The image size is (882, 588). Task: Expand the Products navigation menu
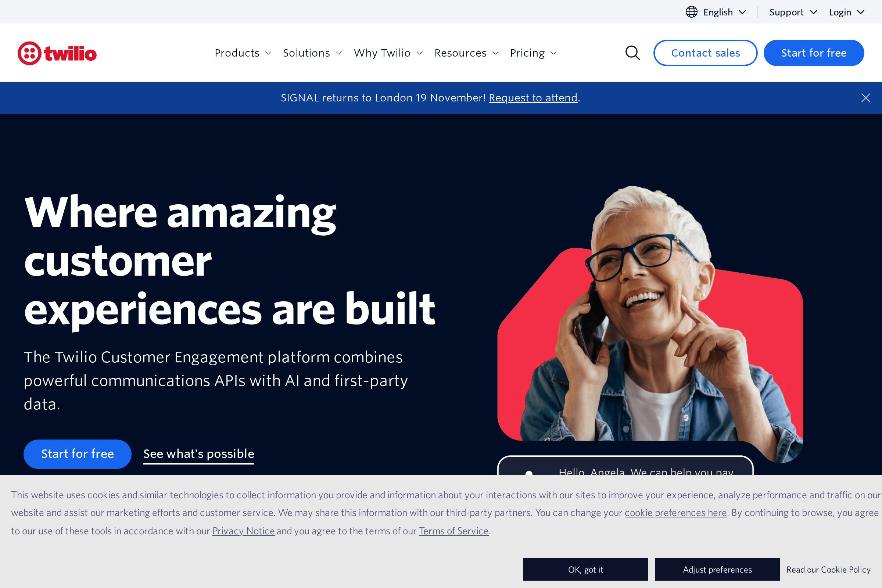point(243,53)
